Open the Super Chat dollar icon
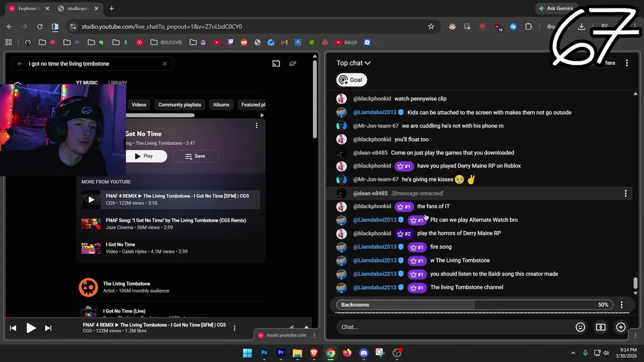The height and width of the screenshot is (362, 644). point(601,327)
